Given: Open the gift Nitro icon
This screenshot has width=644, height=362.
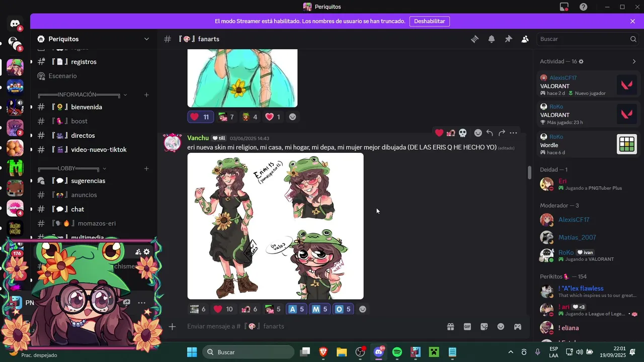Looking at the screenshot, I should click(x=450, y=326).
